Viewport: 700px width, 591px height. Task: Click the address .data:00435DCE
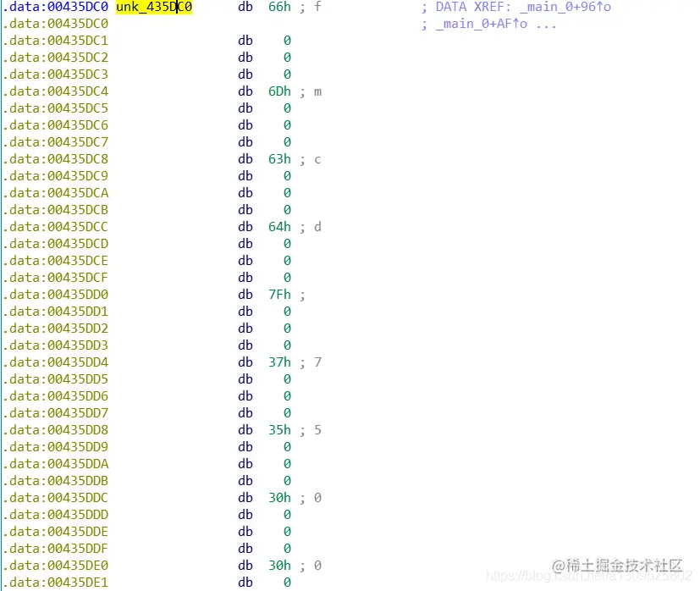point(55,261)
